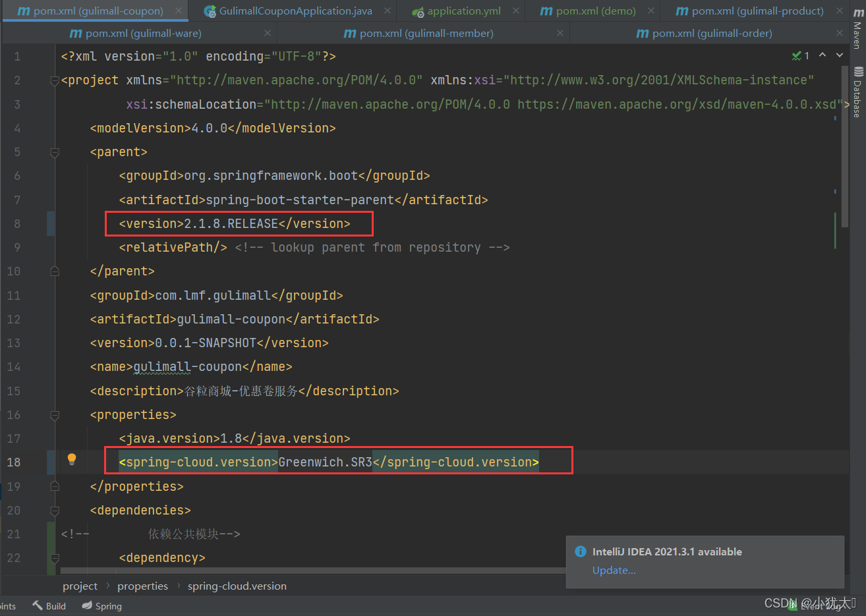Click IntelliJ IDEA 2021.3.1 available notification title

pos(667,552)
